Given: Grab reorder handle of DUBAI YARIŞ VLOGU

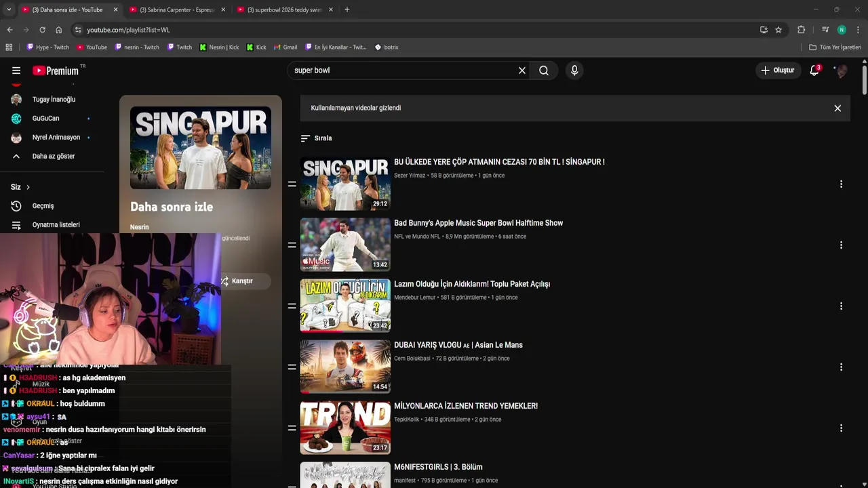Looking at the screenshot, I should pyautogui.click(x=292, y=367).
